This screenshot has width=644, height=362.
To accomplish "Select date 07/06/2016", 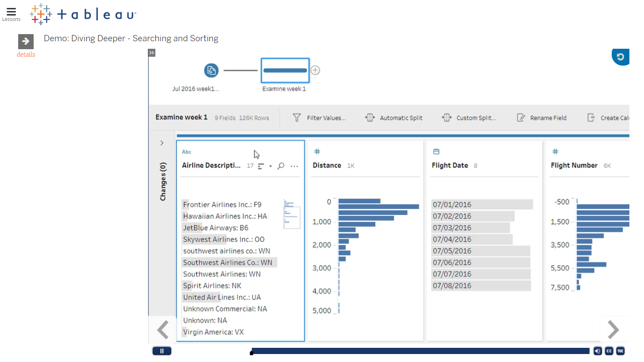I will 481,262.
